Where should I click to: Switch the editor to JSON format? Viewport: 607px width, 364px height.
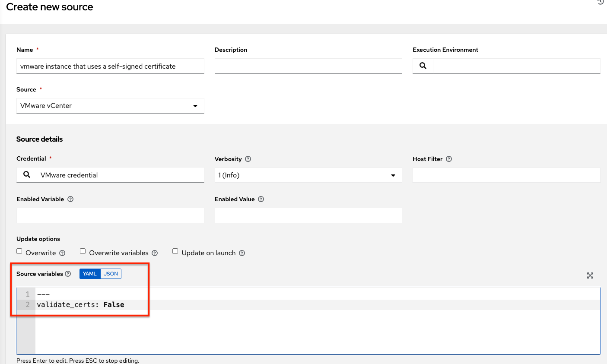pyautogui.click(x=111, y=274)
